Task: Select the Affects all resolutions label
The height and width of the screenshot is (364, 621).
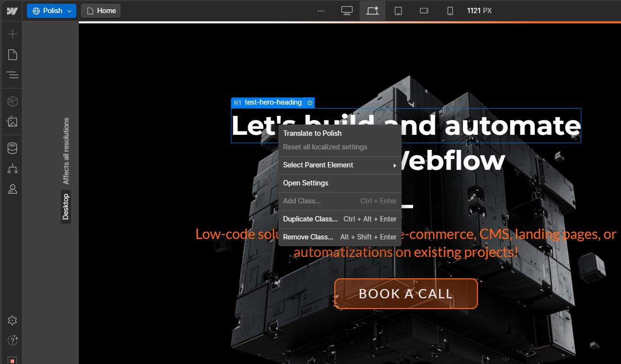Action: [66, 151]
